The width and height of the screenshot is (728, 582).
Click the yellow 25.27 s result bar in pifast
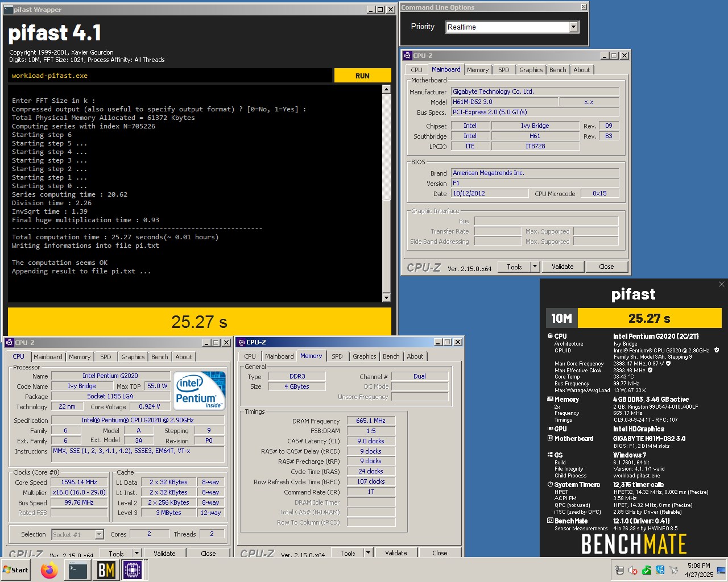200,322
